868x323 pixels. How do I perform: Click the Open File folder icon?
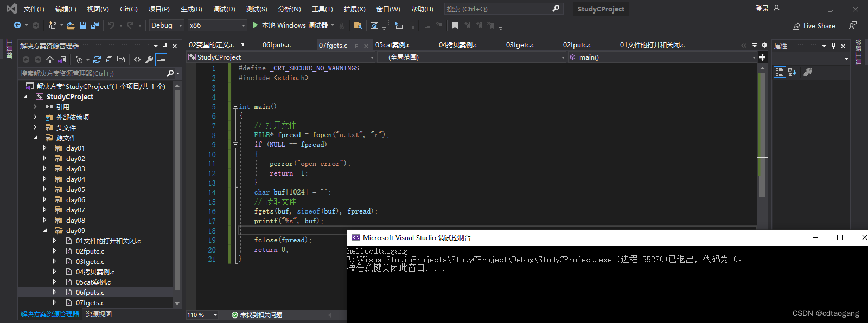(x=71, y=25)
